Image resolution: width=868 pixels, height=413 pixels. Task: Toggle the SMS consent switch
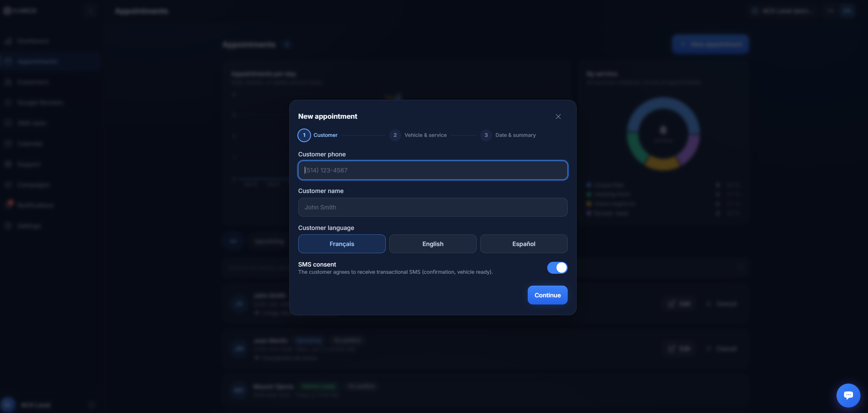pos(557,268)
